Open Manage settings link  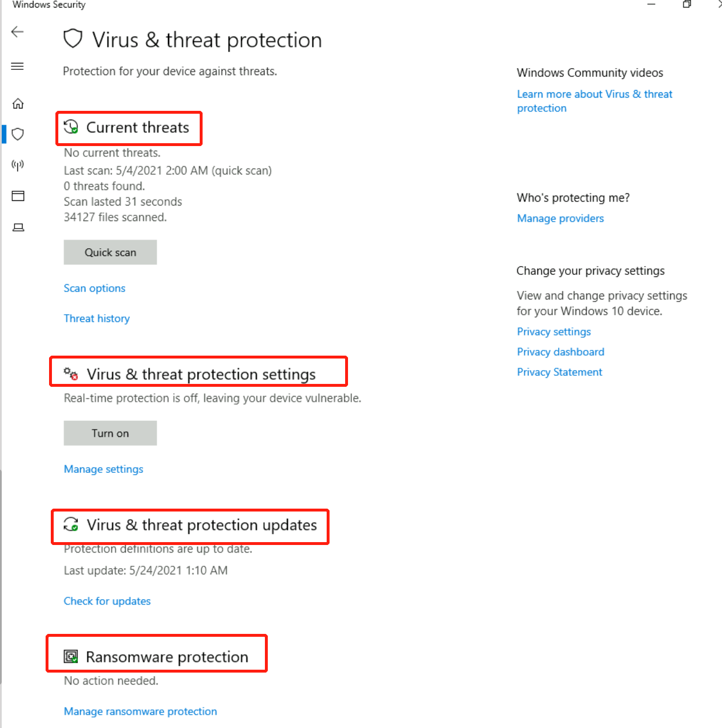pyautogui.click(x=103, y=469)
